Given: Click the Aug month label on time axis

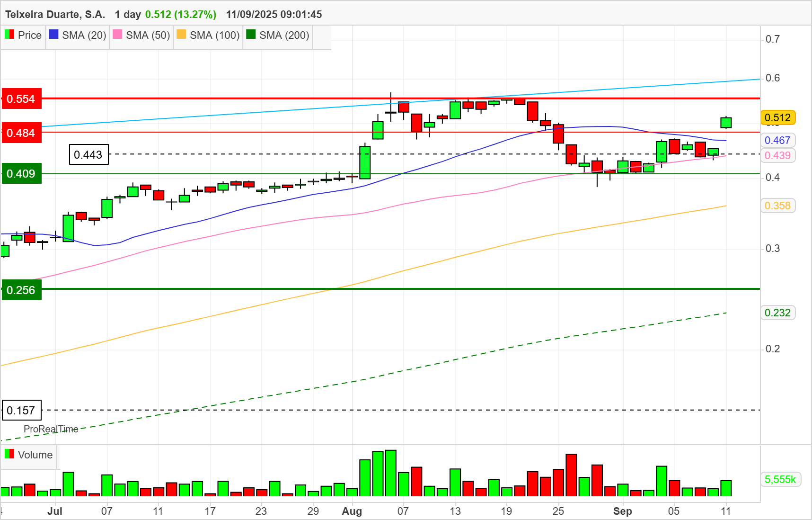Looking at the screenshot, I should (352, 511).
